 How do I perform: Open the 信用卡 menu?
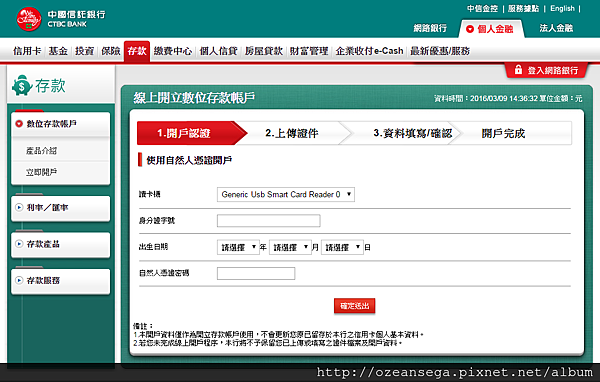coord(27,51)
